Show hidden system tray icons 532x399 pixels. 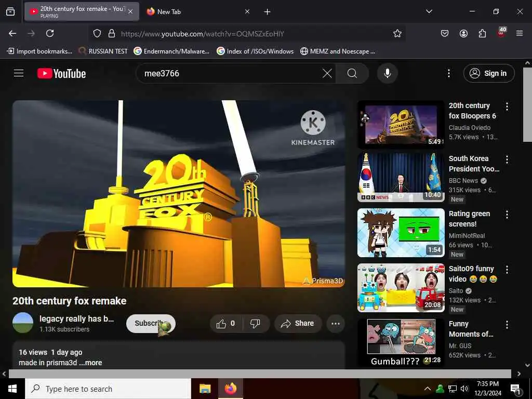428,389
